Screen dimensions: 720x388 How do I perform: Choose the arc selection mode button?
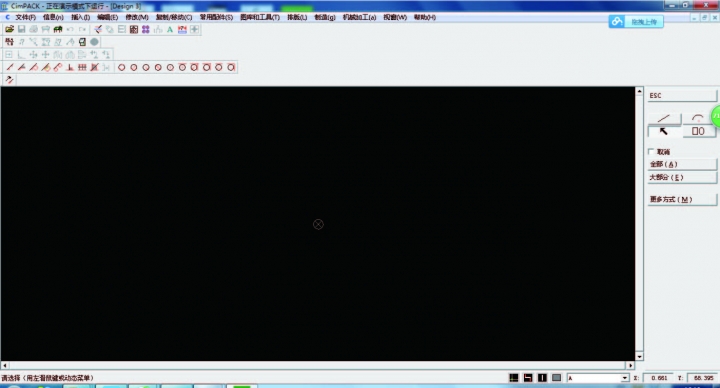tap(698, 118)
